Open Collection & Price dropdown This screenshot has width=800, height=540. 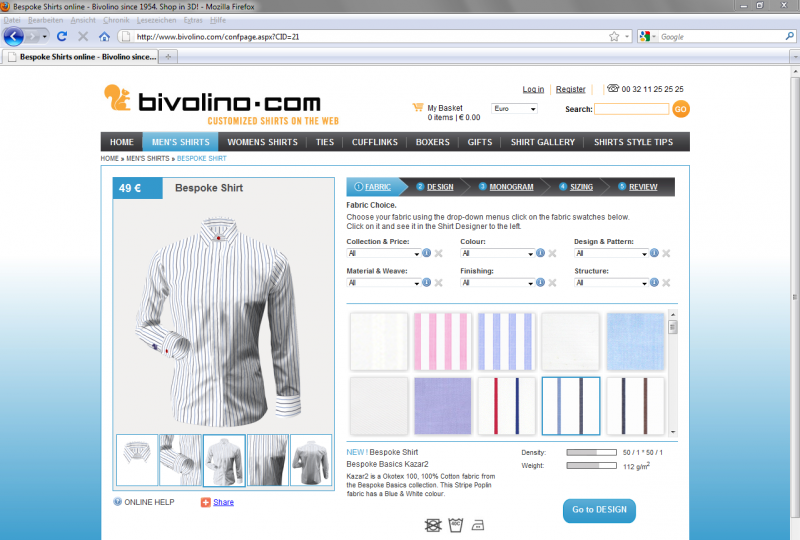[x=384, y=253]
